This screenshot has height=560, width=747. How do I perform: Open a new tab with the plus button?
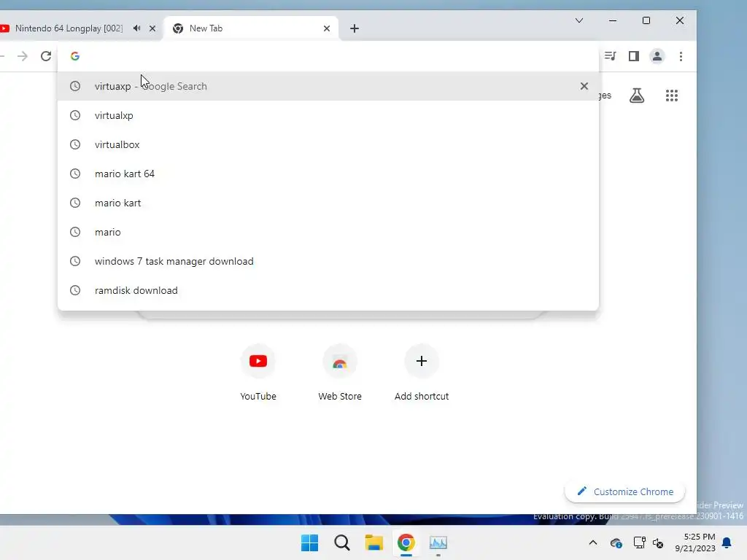click(355, 28)
